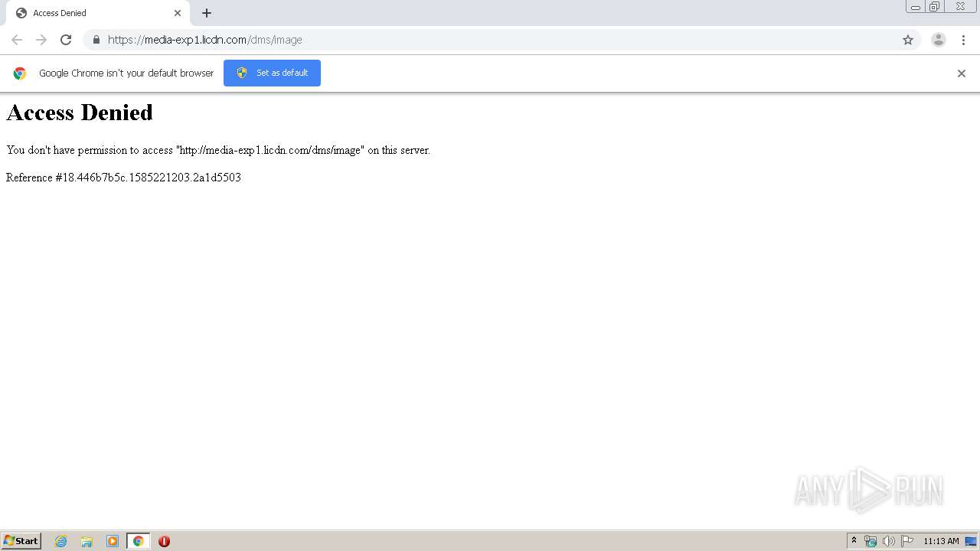Open the Chrome profile avatar

point(939,40)
